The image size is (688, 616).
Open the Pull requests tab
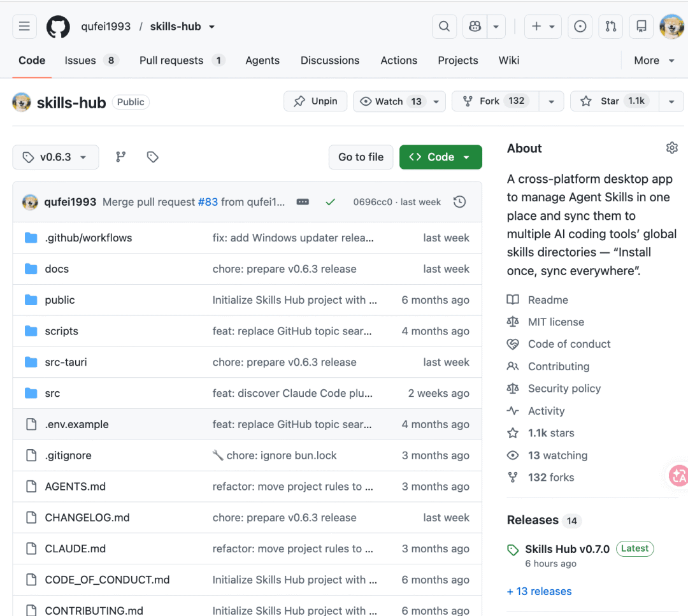click(182, 60)
